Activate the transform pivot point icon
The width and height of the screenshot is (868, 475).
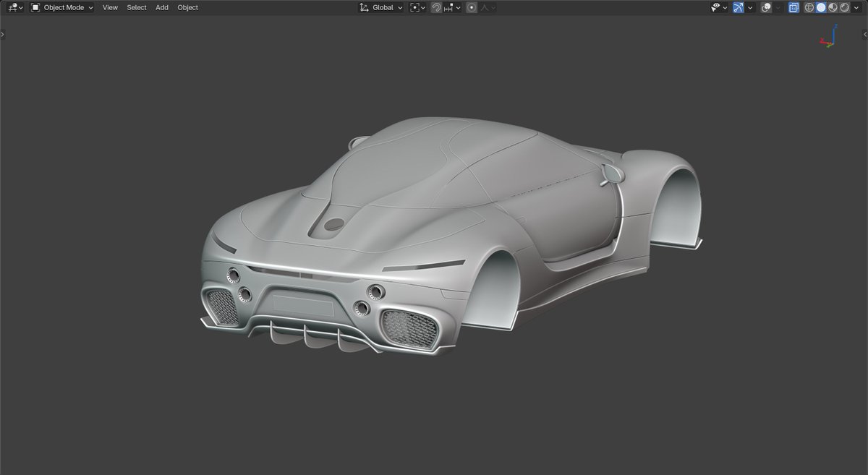click(x=414, y=7)
